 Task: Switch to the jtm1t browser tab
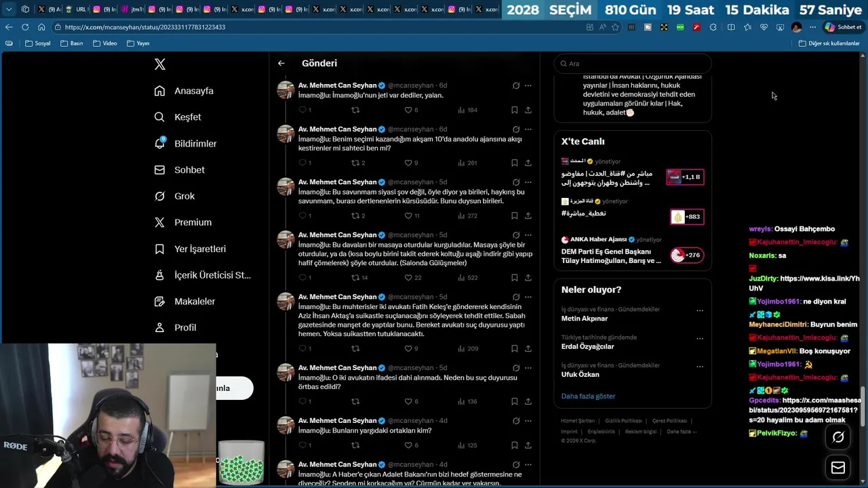132,9
